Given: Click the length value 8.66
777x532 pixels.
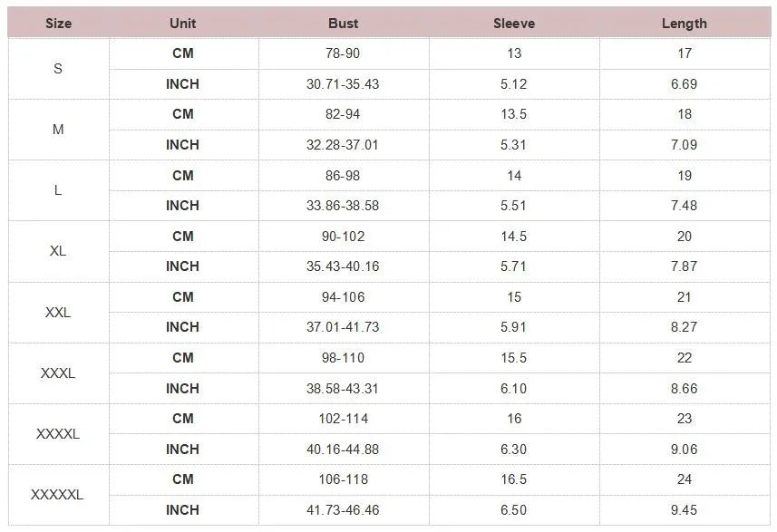Looking at the screenshot, I should [684, 388].
